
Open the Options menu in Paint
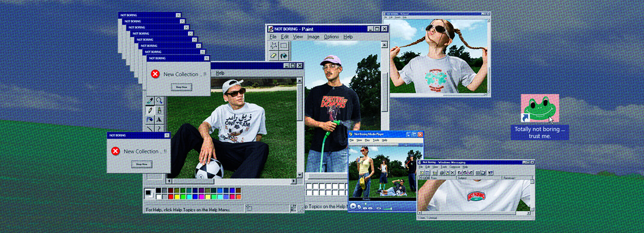pyautogui.click(x=331, y=37)
